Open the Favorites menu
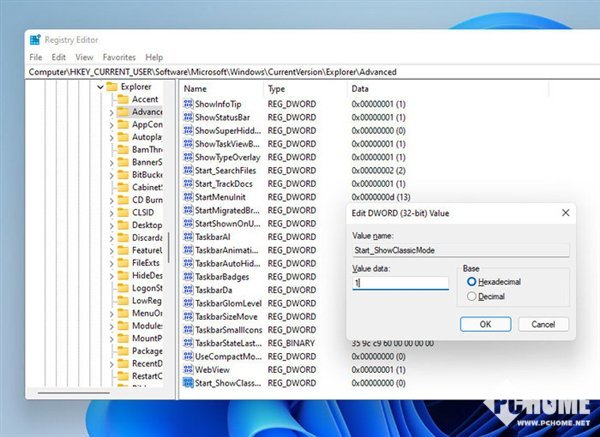This screenshot has width=600, height=437. point(119,57)
